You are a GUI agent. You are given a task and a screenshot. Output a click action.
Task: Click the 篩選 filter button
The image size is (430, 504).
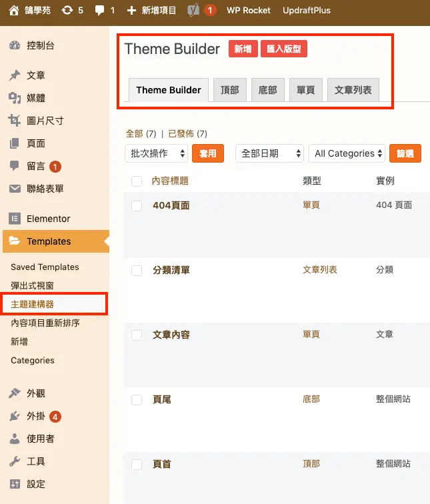(x=405, y=153)
